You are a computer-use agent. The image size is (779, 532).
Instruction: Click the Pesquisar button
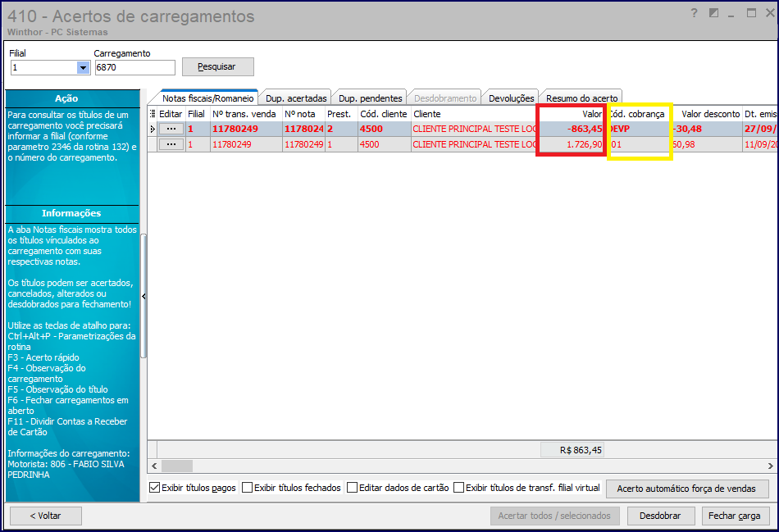[217, 66]
